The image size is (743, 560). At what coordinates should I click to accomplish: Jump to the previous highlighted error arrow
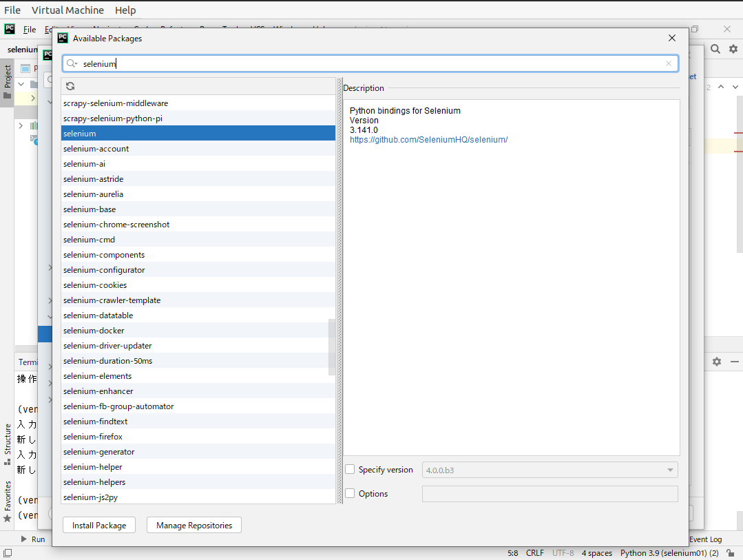(721, 87)
